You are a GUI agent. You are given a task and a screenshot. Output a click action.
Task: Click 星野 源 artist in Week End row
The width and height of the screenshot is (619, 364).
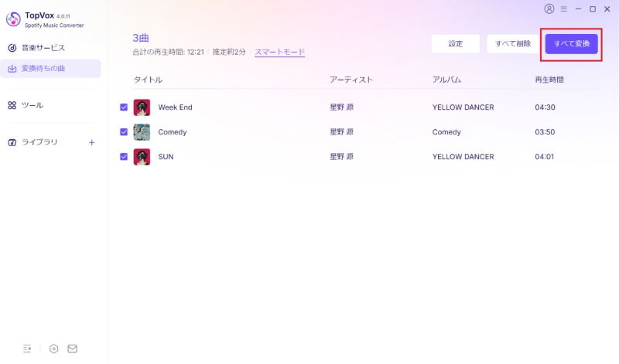342,107
